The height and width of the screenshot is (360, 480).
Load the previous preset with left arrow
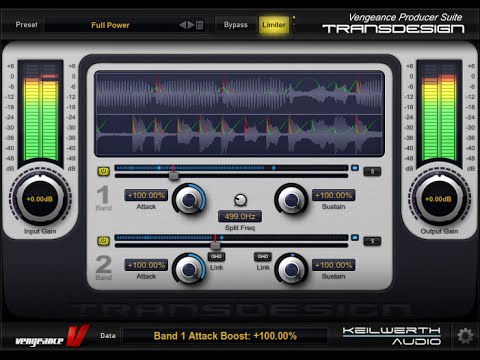coord(182,25)
